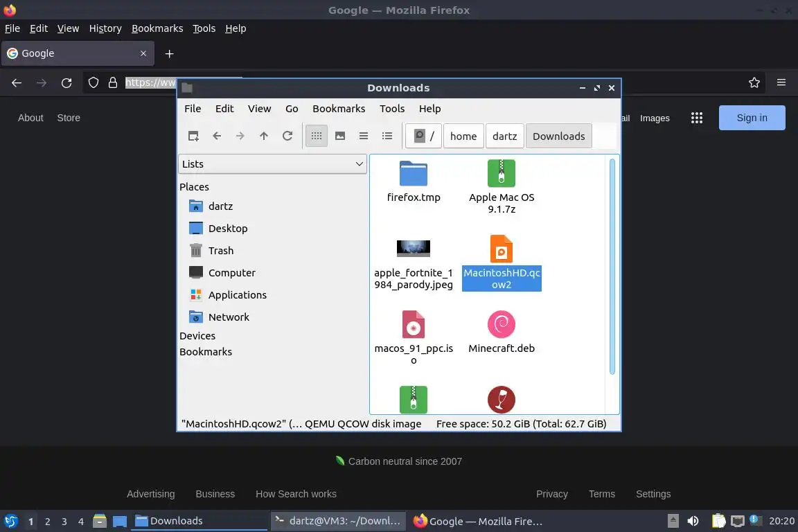Select the Wine glass executable file icon
Image resolution: width=798 pixels, height=532 pixels.
502,400
